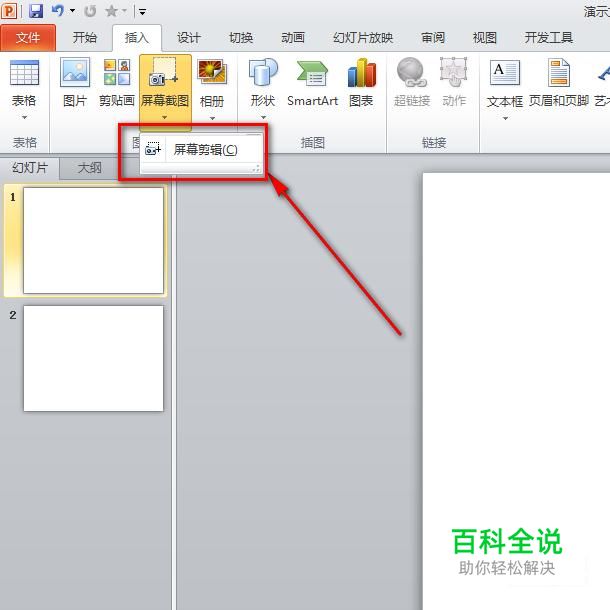Open 剪贴画 clip art
Screen dimensions: 610x610
(117, 82)
